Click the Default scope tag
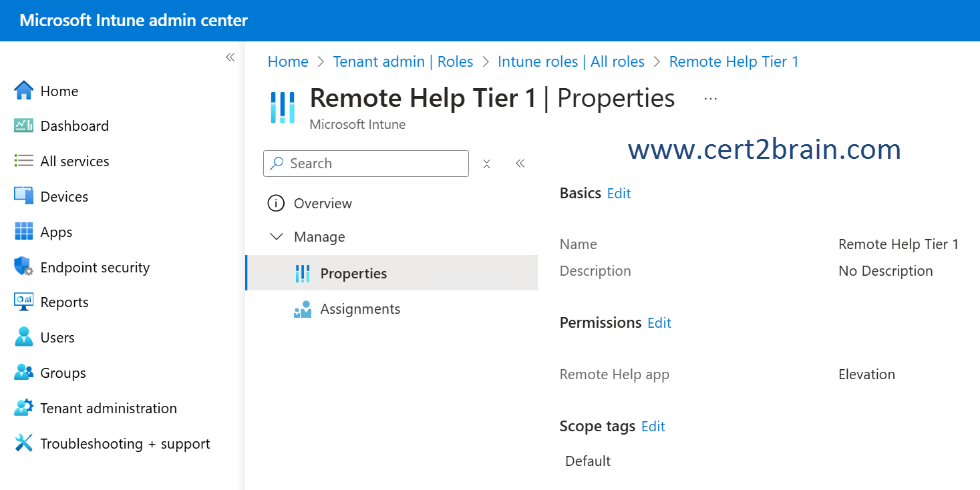Viewport: 980px width, 490px height. [588, 461]
